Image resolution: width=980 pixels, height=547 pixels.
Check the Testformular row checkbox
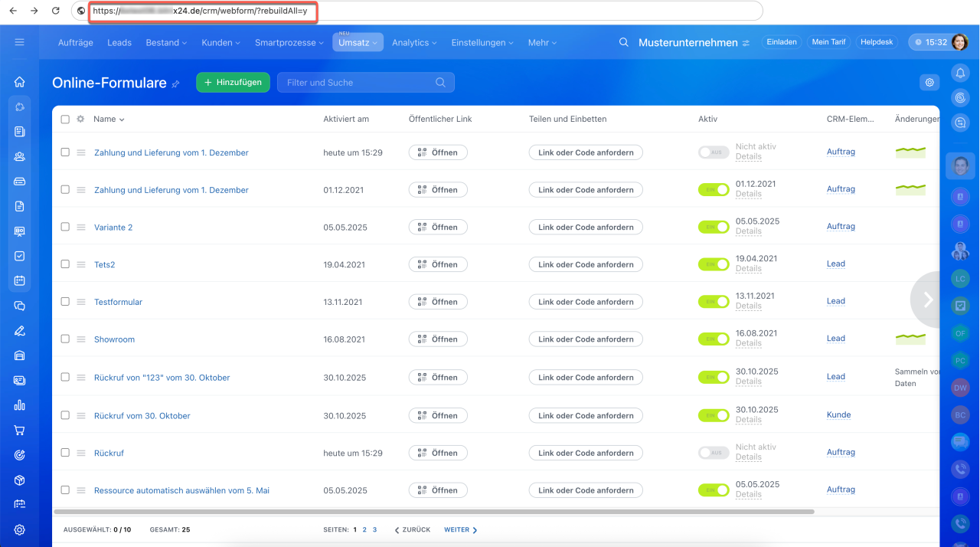(x=65, y=302)
